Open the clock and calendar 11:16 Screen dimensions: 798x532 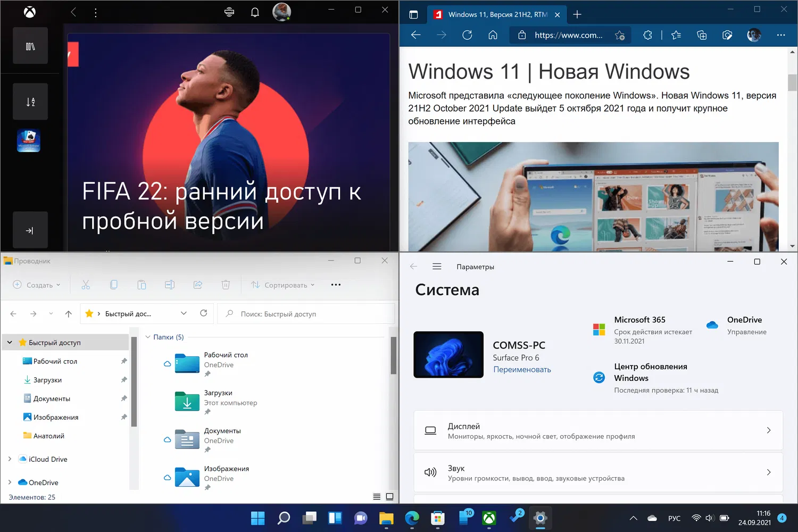coord(754,518)
